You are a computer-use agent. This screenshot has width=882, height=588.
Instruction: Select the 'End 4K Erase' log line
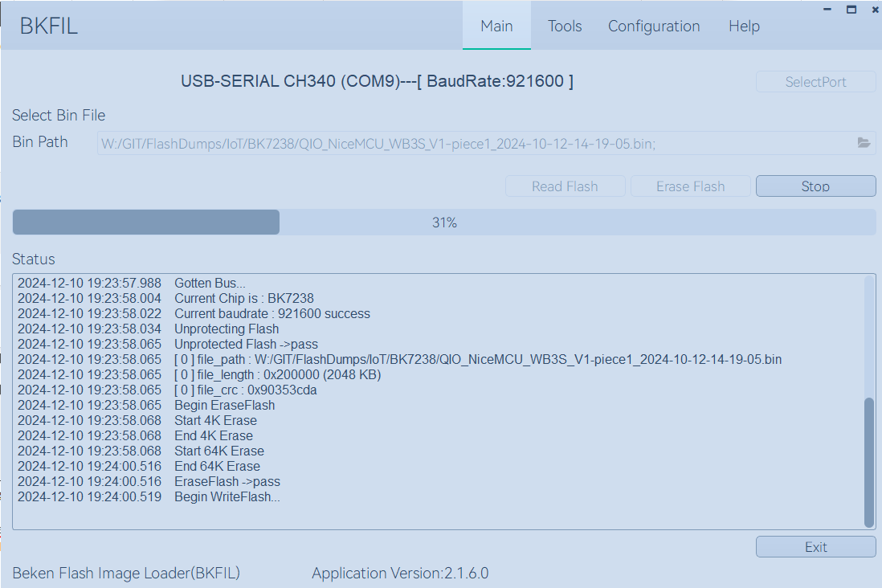135,435
